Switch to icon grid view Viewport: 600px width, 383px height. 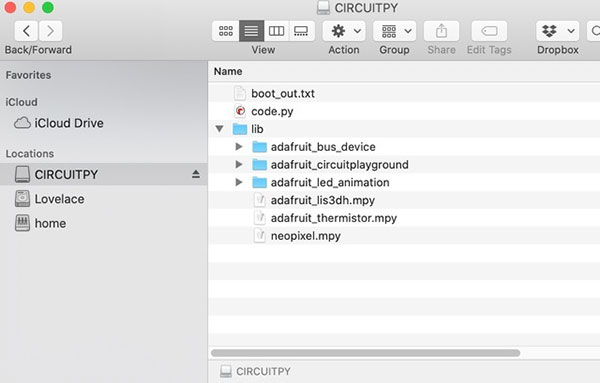point(226,31)
